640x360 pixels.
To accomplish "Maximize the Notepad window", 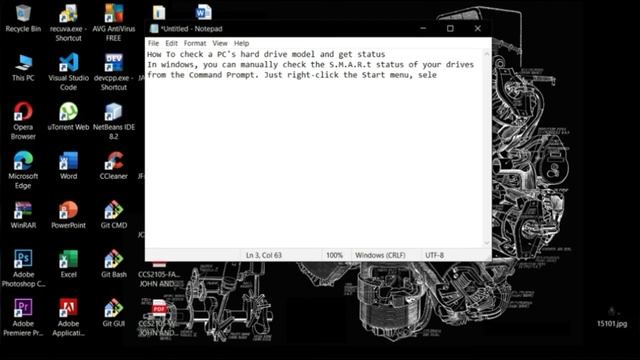I will pyautogui.click(x=450, y=28).
